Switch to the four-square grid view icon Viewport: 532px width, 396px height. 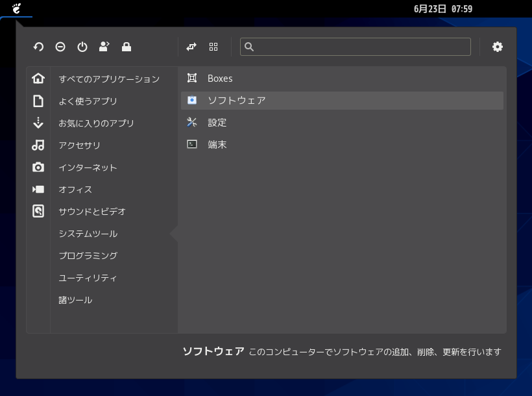tap(213, 47)
